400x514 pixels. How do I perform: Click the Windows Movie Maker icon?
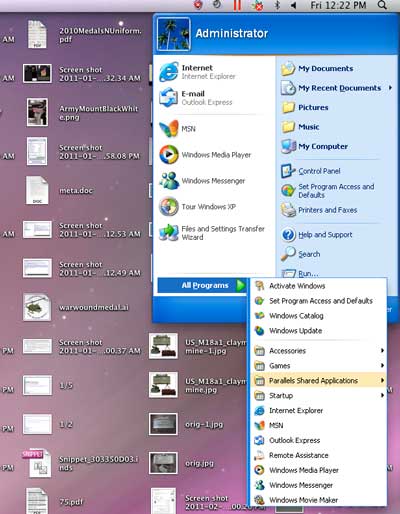[x=259, y=500]
